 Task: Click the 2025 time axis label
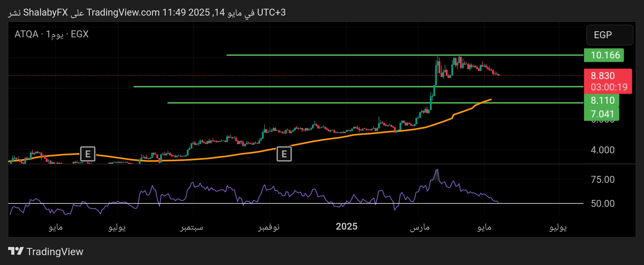tap(346, 226)
